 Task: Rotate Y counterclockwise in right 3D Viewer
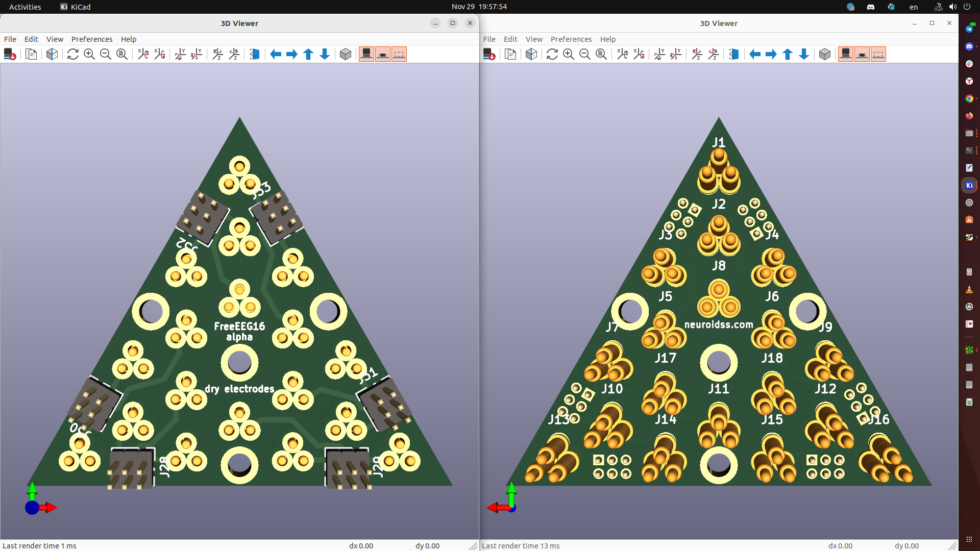tap(676, 54)
